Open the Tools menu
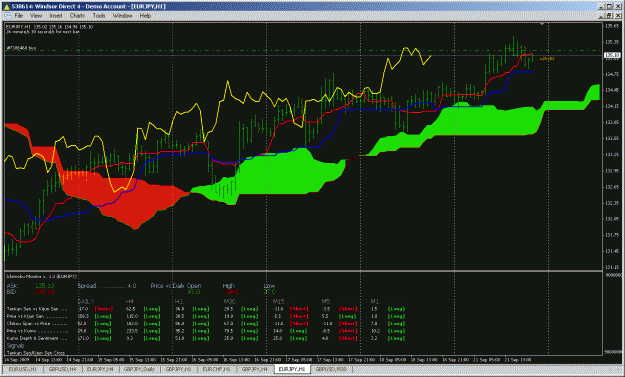This screenshot has height=377, width=625. click(x=99, y=16)
